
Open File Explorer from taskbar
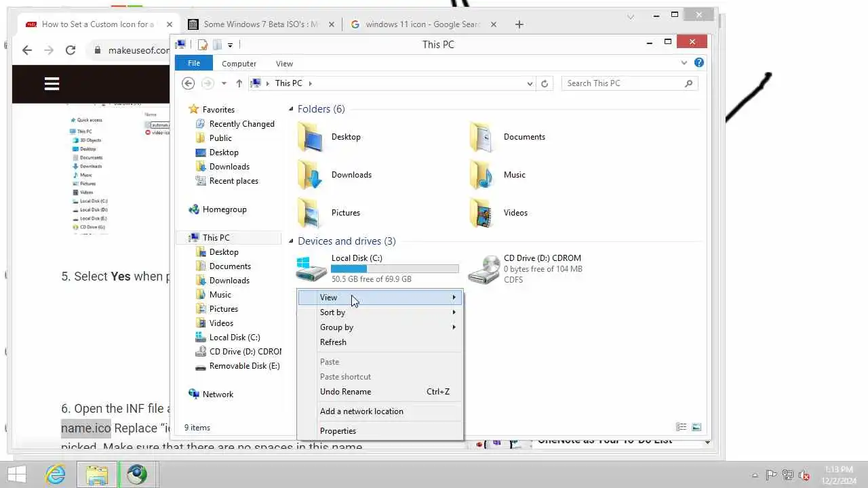97,474
